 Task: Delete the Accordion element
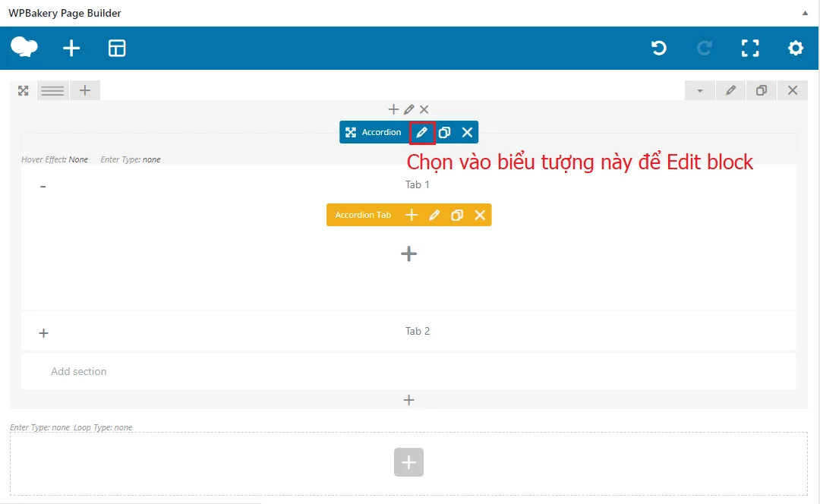(467, 132)
